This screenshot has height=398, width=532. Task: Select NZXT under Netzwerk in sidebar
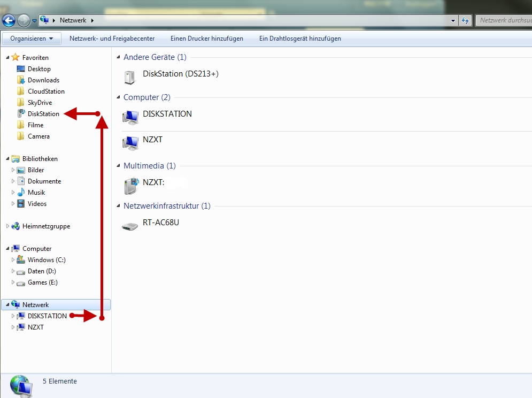[x=36, y=327]
